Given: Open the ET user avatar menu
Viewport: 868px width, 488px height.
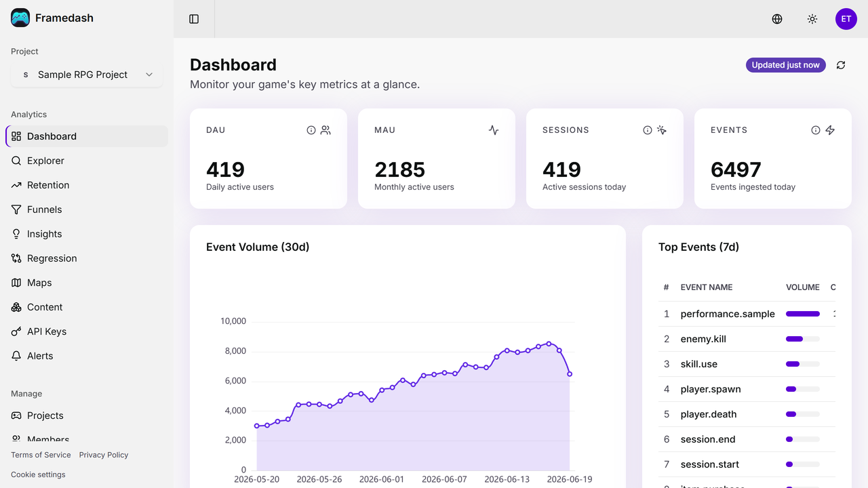Looking at the screenshot, I should click(846, 19).
